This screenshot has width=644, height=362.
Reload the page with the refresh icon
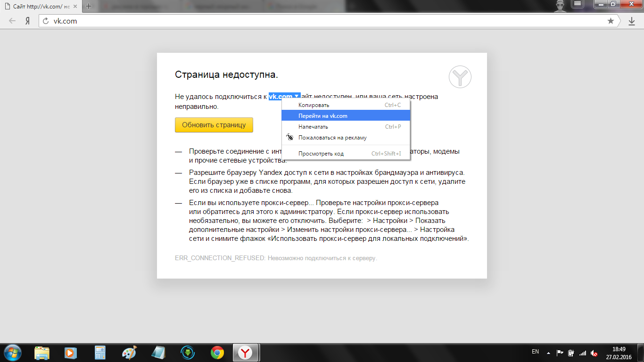click(x=44, y=21)
